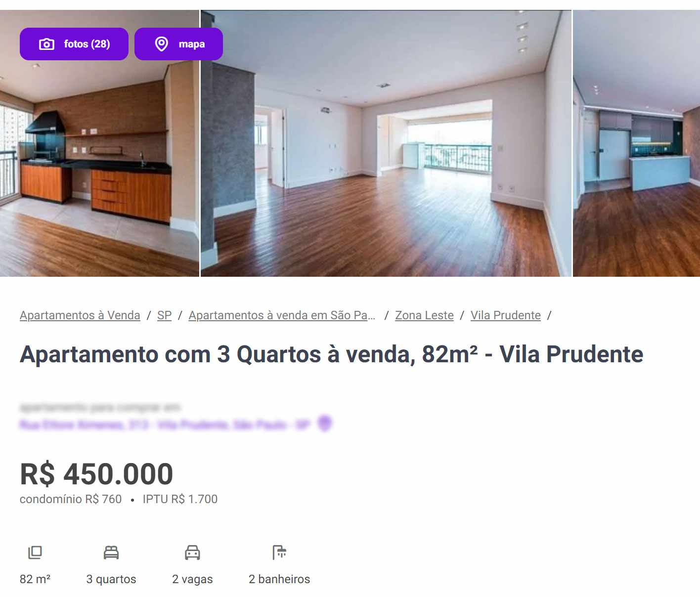700x597 pixels.
Task: Click the shower icon above 2 banheiros
Action: pos(279,553)
